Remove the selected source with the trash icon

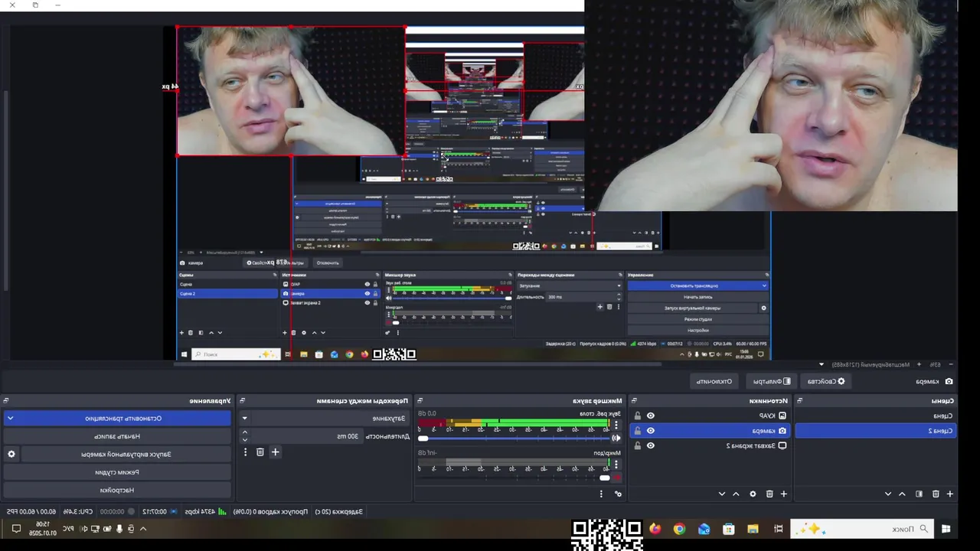click(769, 494)
